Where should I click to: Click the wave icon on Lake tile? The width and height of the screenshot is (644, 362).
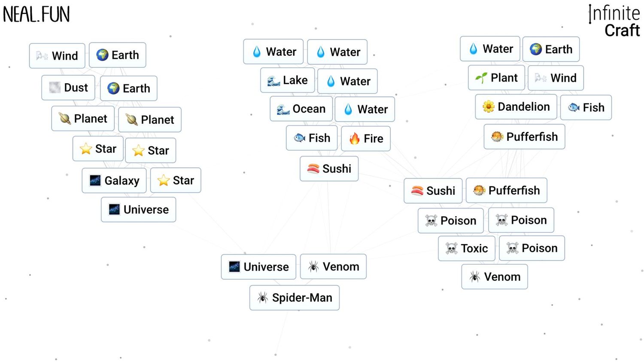[x=273, y=81]
